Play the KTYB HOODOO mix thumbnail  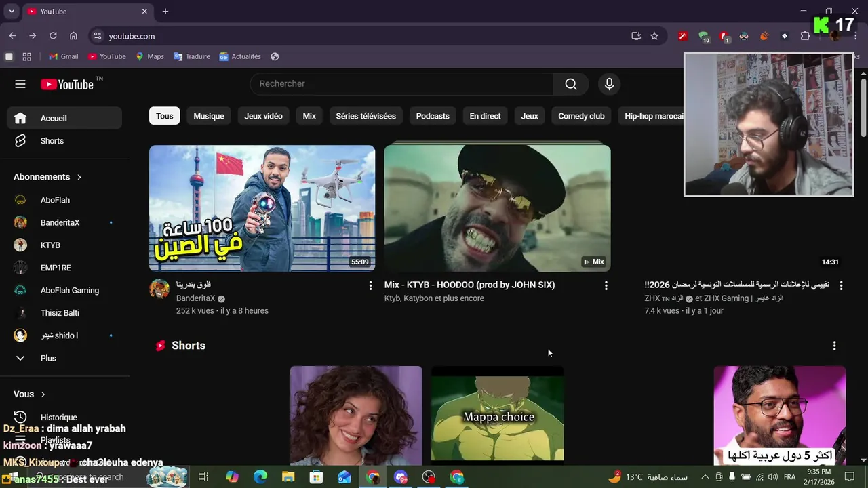[497, 208]
